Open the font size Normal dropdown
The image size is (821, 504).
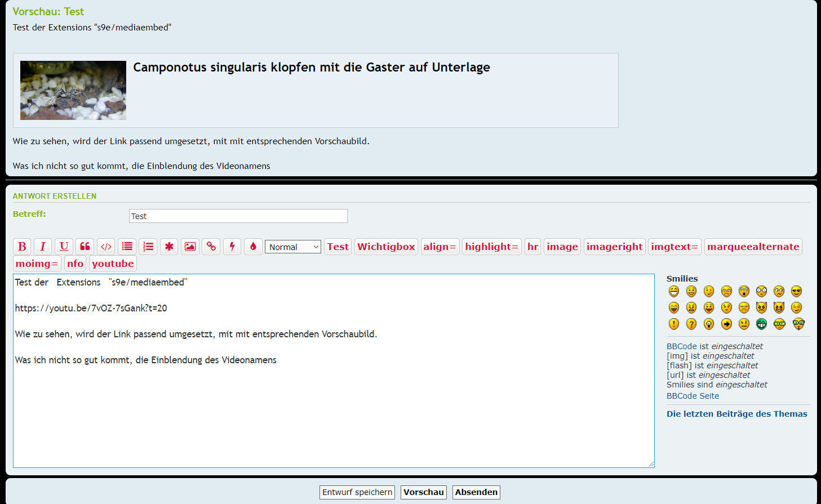(x=292, y=247)
